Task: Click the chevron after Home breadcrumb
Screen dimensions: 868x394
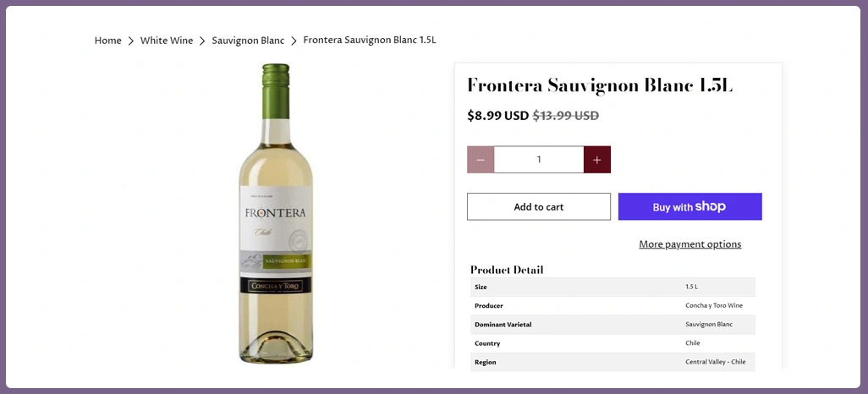Action: click(x=131, y=41)
